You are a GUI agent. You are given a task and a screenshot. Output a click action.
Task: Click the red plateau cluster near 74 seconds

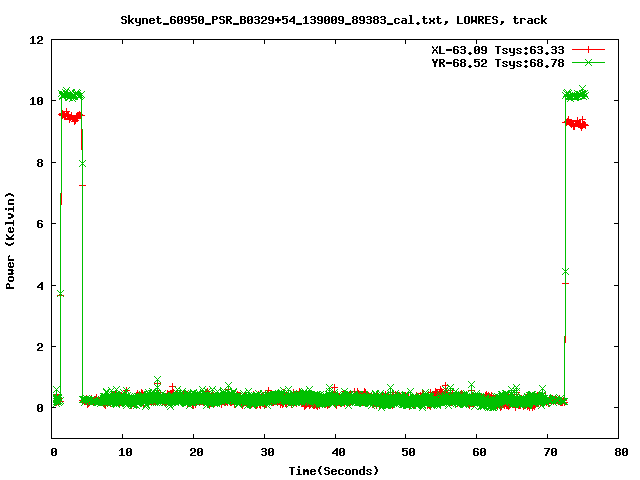pos(575,123)
